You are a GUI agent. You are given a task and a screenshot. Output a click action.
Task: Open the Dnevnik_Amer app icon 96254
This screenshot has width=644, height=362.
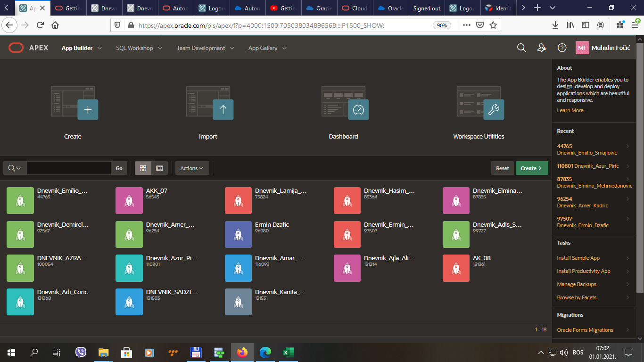(x=129, y=234)
